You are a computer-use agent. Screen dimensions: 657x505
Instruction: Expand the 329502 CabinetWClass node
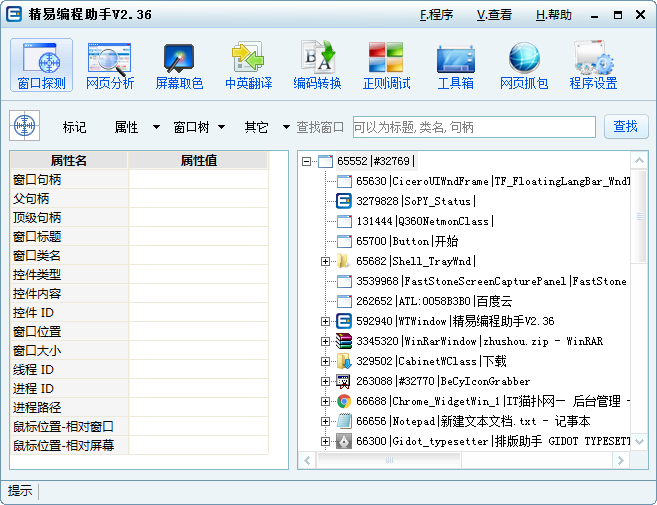(325, 361)
